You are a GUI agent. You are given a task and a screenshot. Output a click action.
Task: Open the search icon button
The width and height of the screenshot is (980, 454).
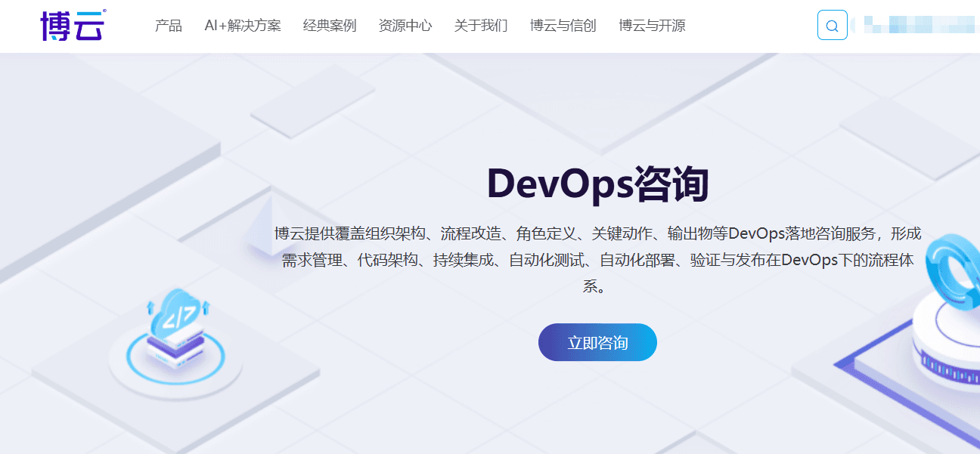pos(832,25)
